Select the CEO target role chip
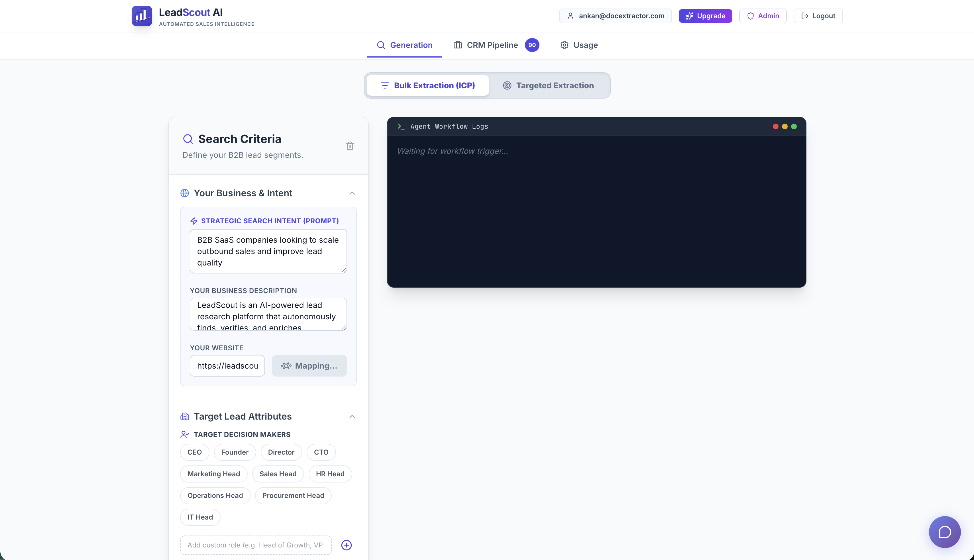The height and width of the screenshot is (560, 974). click(x=194, y=452)
